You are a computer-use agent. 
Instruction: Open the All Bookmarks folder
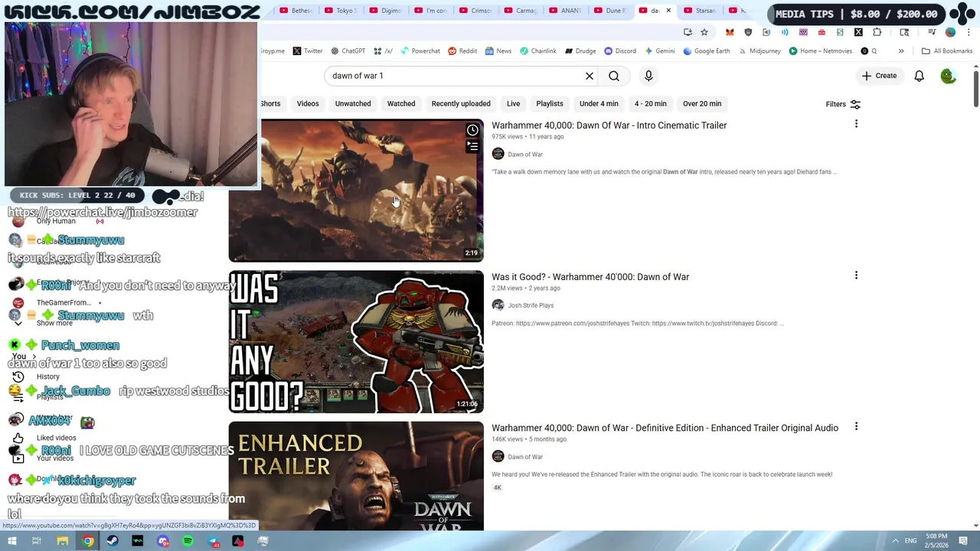click(x=947, y=51)
